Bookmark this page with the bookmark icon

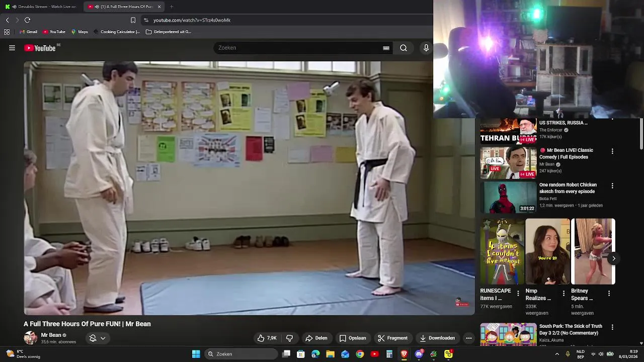[133, 20]
